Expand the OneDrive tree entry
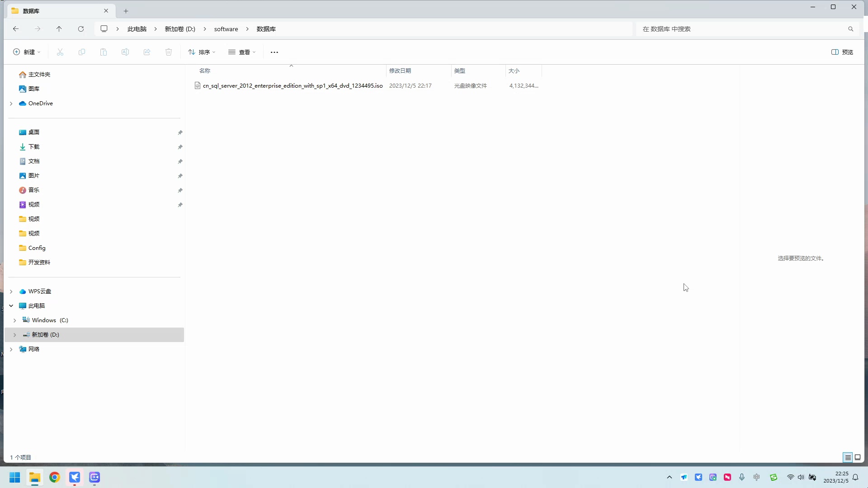Screen dimensions: 868x488 (x=11, y=103)
